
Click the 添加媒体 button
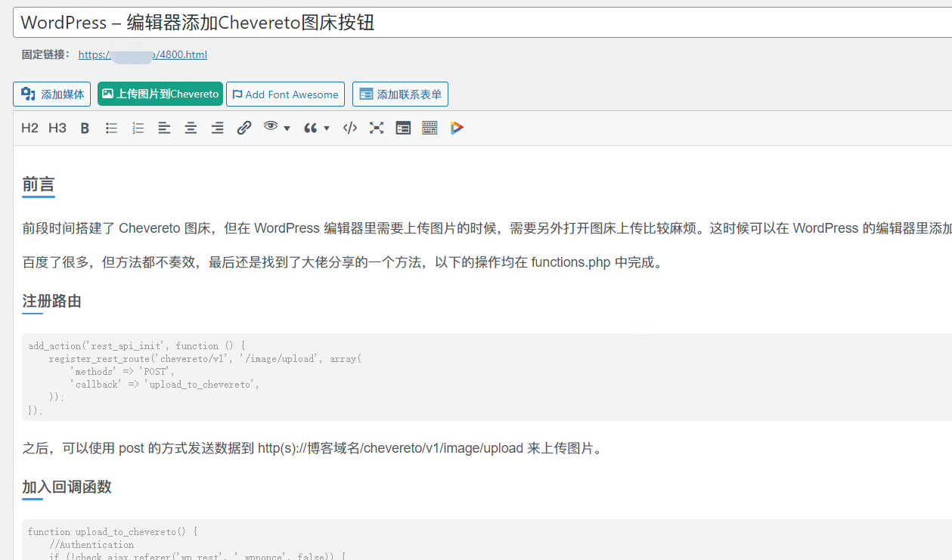coord(52,94)
